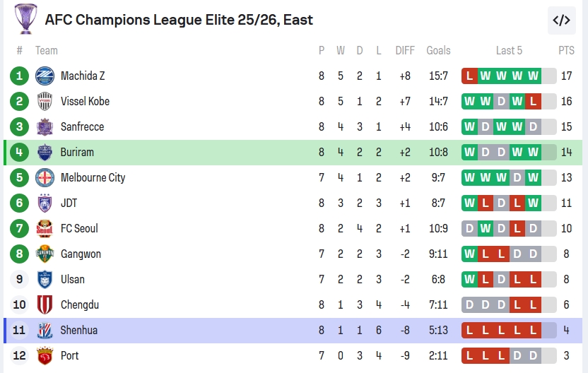Click the Ulsan team crest

click(x=45, y=279)
